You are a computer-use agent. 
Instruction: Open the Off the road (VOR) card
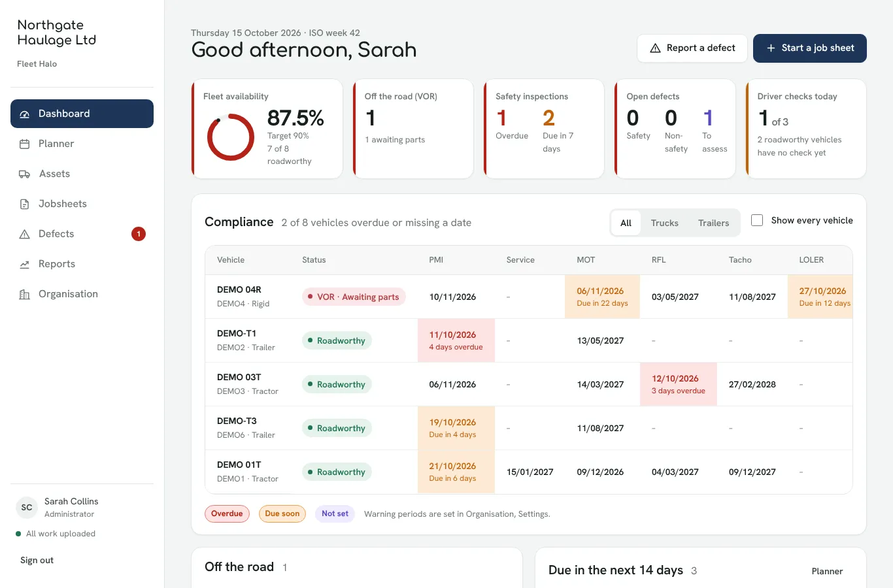pyautogui.click(x=414, y=129)
